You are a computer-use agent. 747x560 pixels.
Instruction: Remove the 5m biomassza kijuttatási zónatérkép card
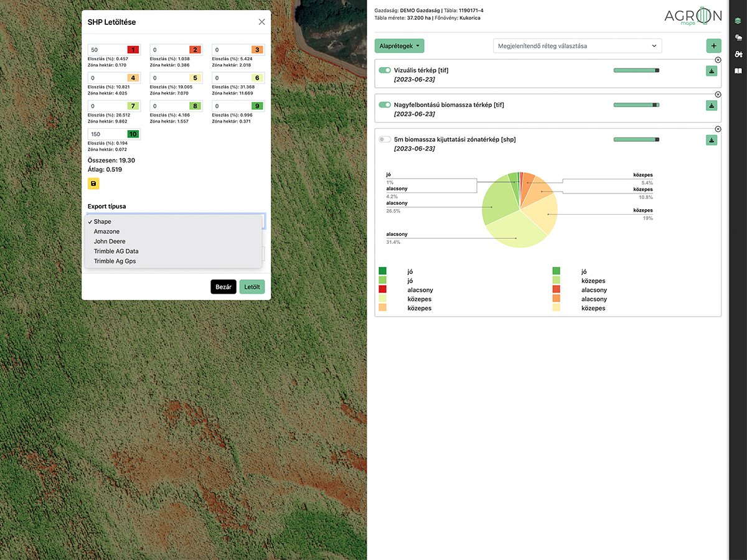pos(718,129)
